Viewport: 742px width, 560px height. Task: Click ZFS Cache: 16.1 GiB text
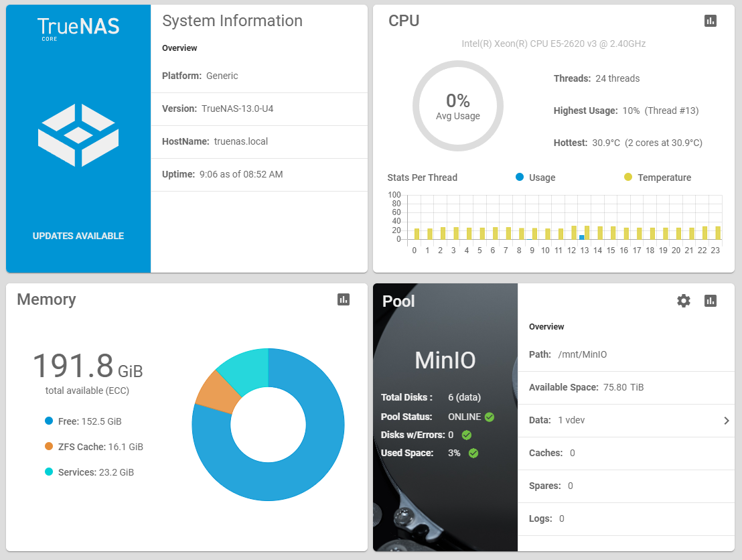coord(100,447)
